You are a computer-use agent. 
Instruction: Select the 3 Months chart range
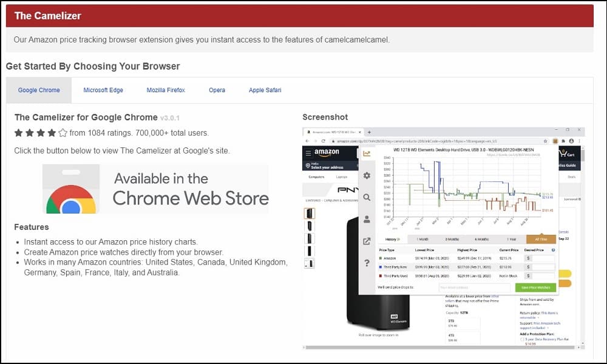[452, 240]
